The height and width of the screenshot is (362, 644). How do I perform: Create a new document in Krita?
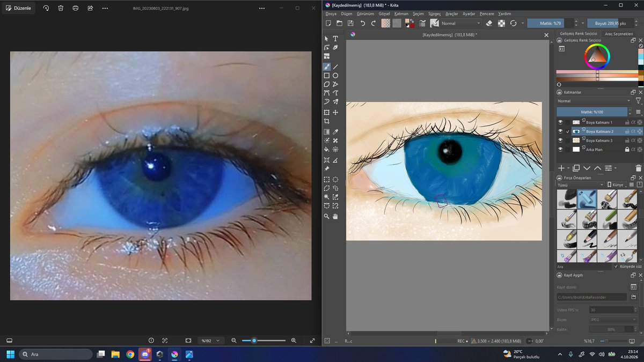click(328, 23)
